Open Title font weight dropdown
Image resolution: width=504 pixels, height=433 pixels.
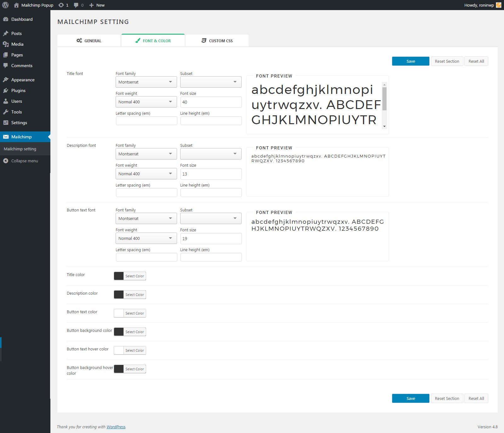146,102
